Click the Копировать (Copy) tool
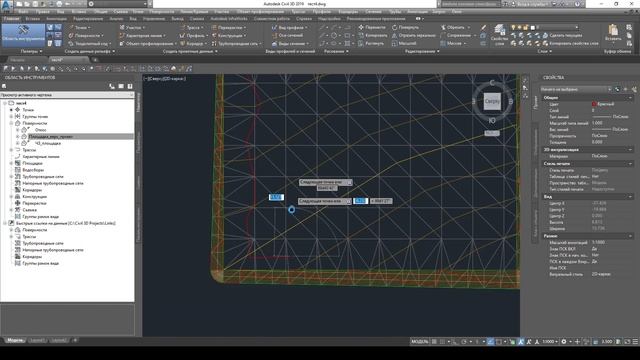640x360 pixels. [x=373, y=36]
